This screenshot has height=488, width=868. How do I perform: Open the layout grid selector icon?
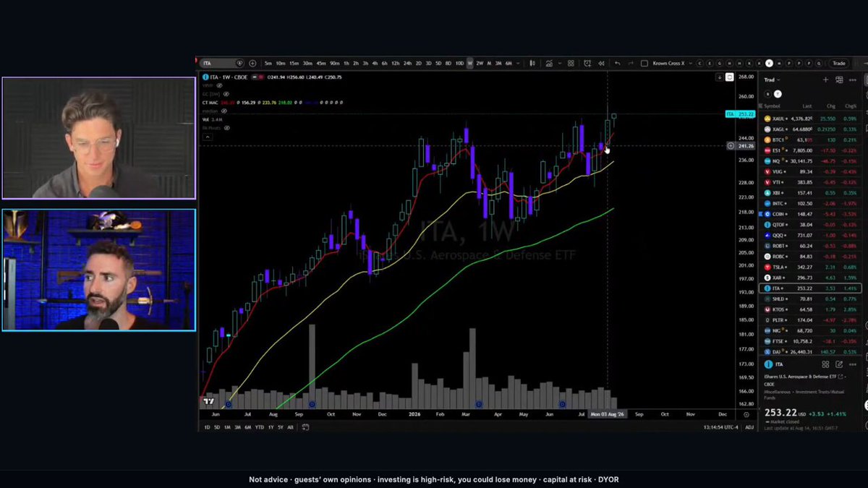click(571, 63)
